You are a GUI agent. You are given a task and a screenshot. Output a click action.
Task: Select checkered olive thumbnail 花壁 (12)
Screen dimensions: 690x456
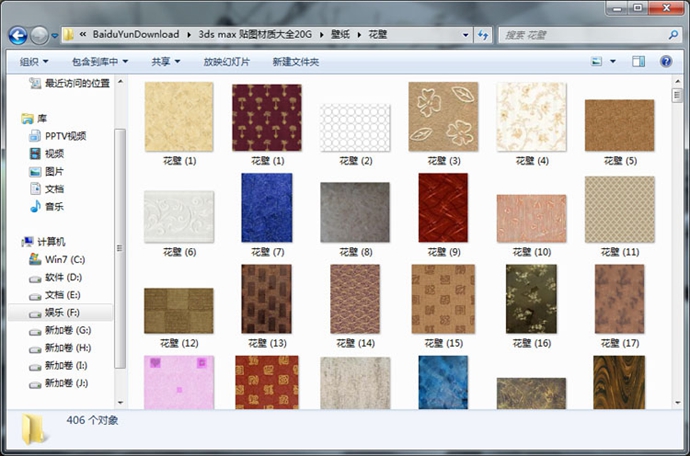[179, 311]
